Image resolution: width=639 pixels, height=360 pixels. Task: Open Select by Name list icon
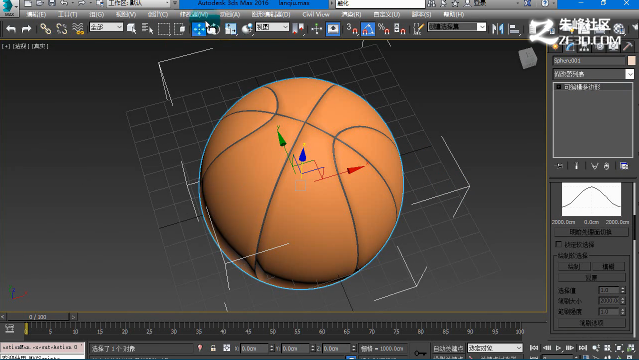(147, 29)
